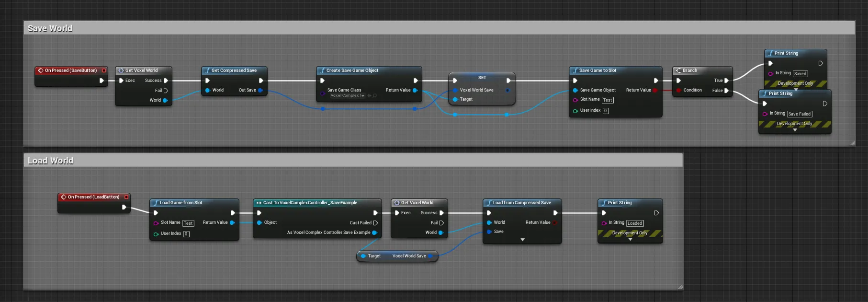Expand the Load from Compressed Save node
Viewport: 868px width, 302px height.
pyautogui.click(x=522, y=240)
